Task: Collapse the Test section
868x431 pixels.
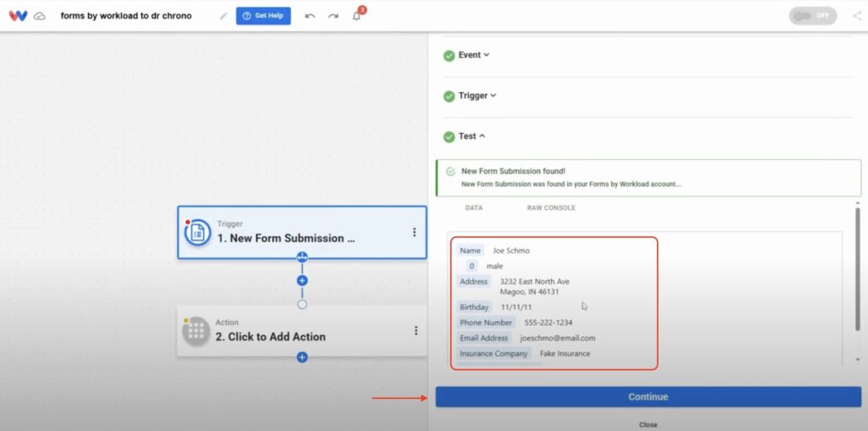Action: click(471, 136)
